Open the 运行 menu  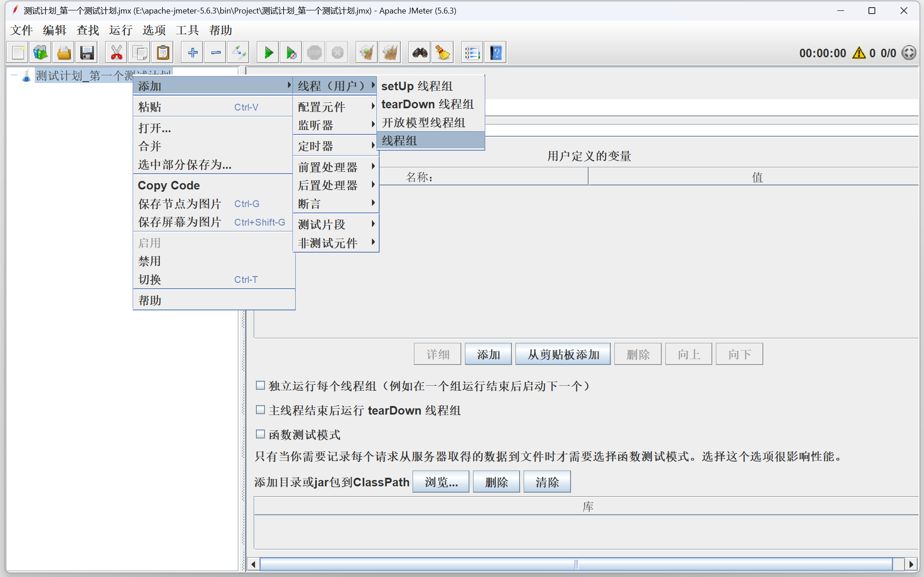pyautogui.click(x=121, y=30)
